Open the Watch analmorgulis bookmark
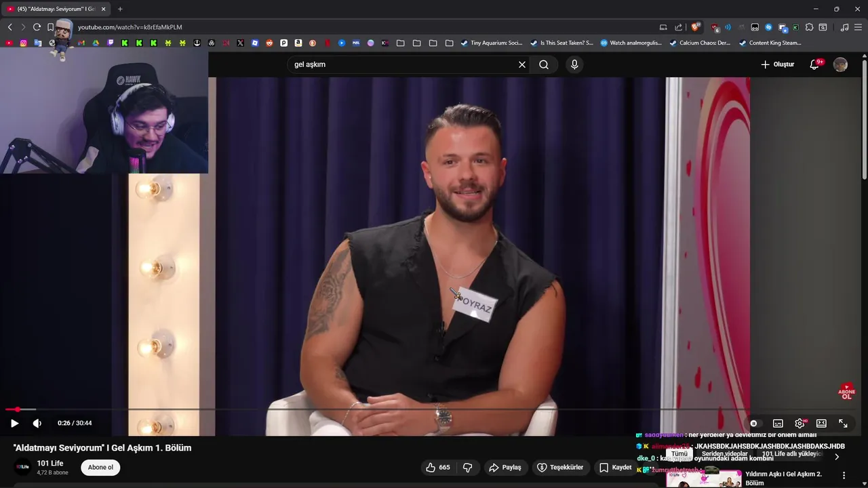Viewport: 868px width, 488px height. coord(631,43)
